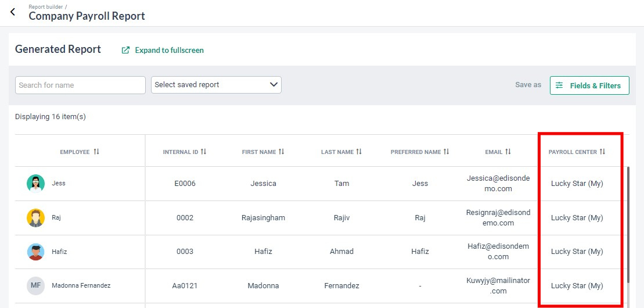Click Madonna's Lucky Star (My) payroll center
The width and height of the screenshot is (644, 308).
[577, 286]
